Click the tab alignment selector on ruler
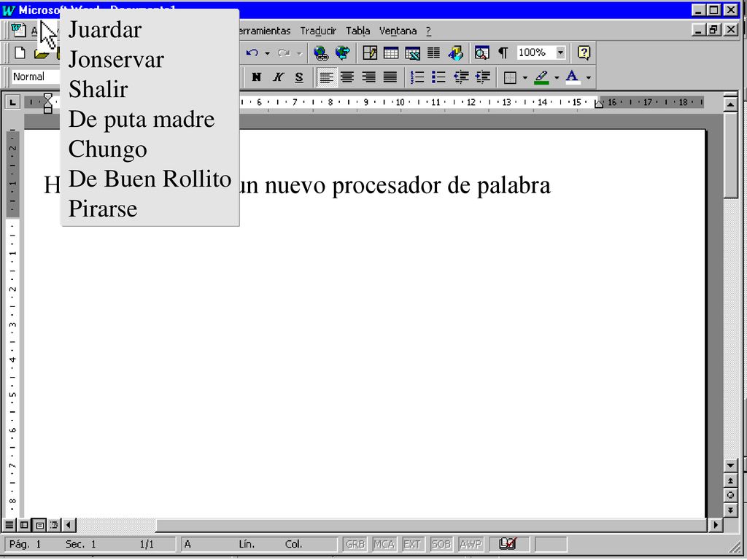Screen dimensions: 747x560 click(12, 102)
